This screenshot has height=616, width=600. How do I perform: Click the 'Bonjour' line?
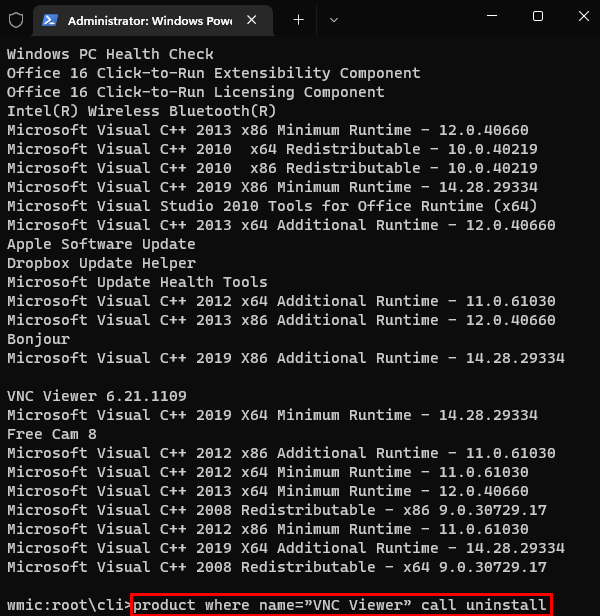pyautogui.click(x=38, y=339)
